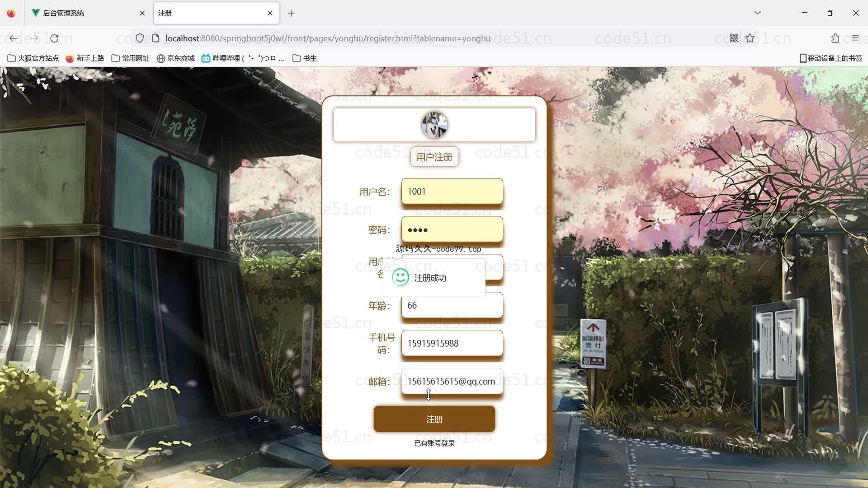Open the 新手上路 bookmark

(85, 58)
